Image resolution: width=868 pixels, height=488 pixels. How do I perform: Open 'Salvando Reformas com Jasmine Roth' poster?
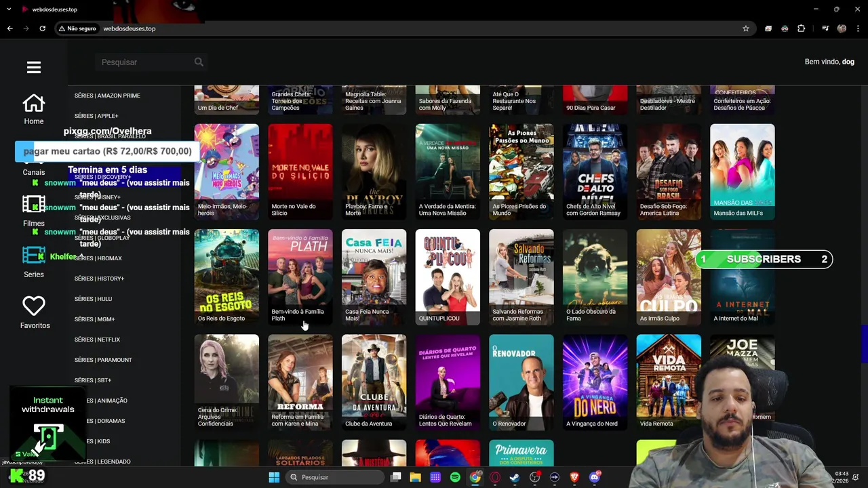[521, 277]
